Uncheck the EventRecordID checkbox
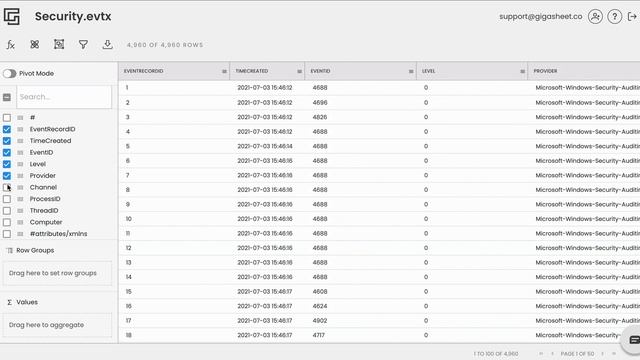The image size is (640, 360). [7, 129]
